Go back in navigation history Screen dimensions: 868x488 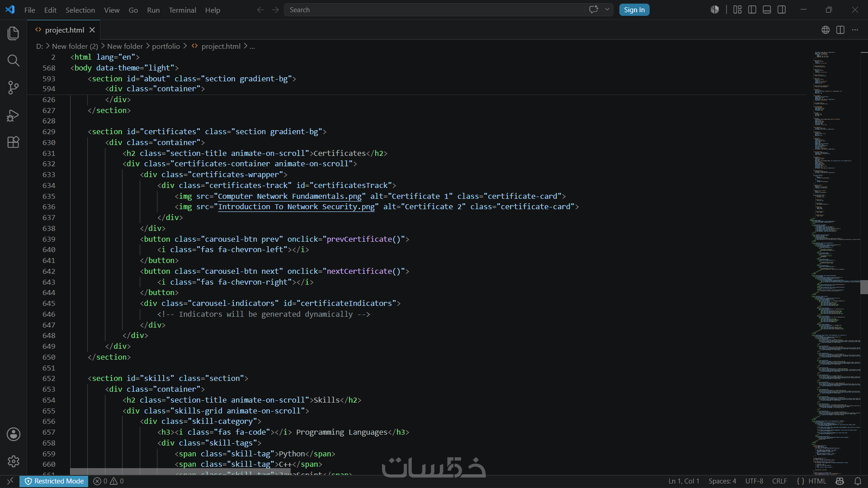coord(260,10)
